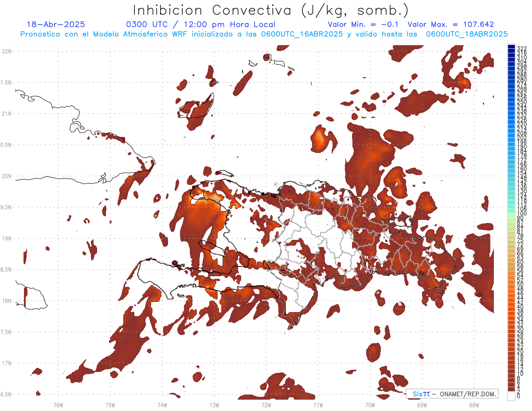Click the '0.5N' latitude label
The image size is (532, 411).
click(7, 145)
